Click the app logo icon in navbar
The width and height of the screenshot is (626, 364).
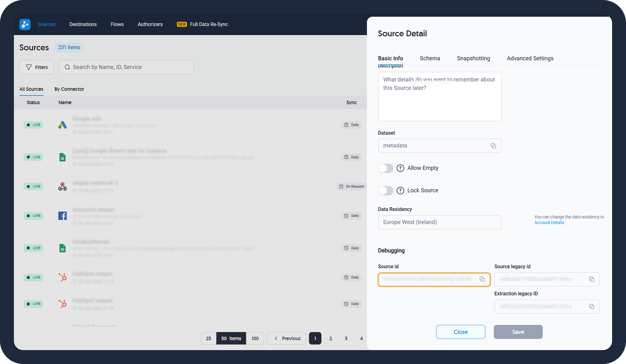point(25,24)
